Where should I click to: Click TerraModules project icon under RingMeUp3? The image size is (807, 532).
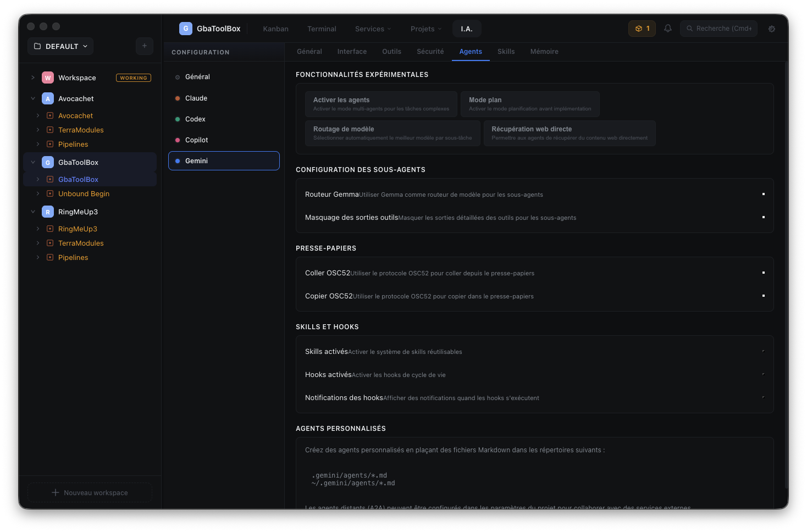50,243
